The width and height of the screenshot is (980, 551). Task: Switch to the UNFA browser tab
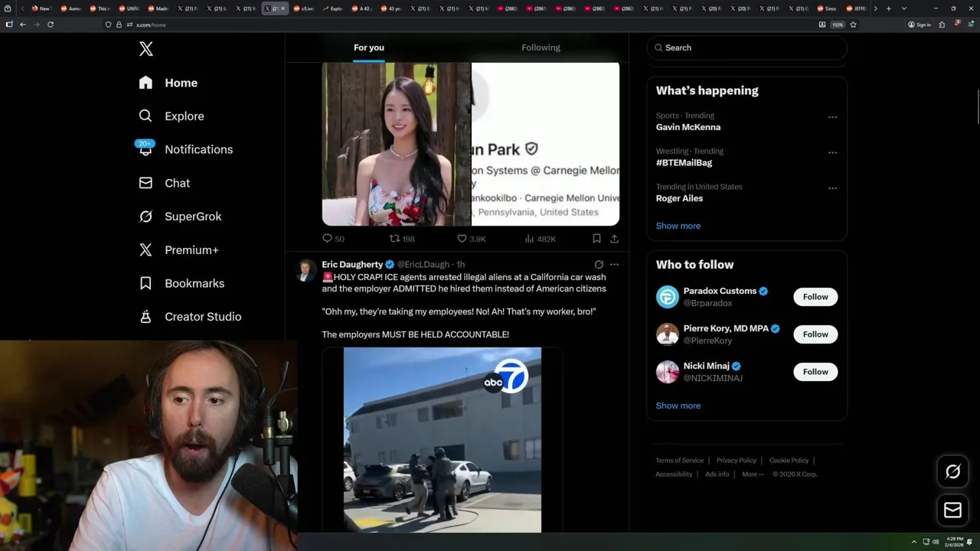coord(129,8)
